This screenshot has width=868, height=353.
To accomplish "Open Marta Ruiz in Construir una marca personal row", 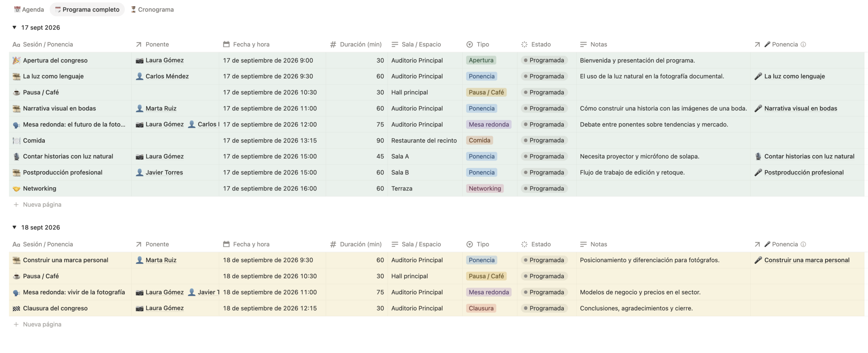I will (x=161, y=260).
